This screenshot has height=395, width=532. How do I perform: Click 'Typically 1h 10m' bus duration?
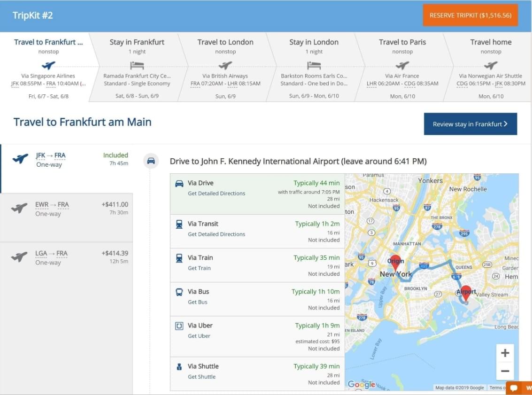315,292
